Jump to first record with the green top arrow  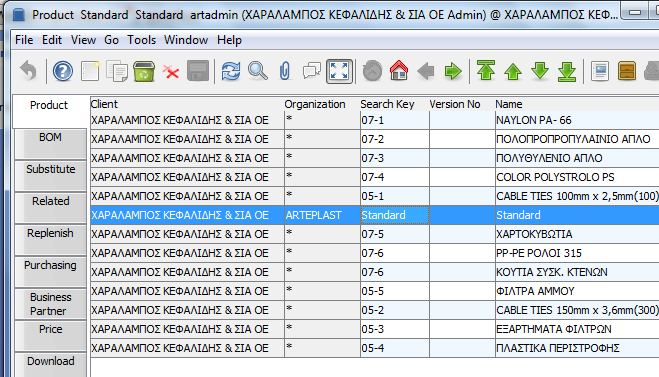point(486,71)
